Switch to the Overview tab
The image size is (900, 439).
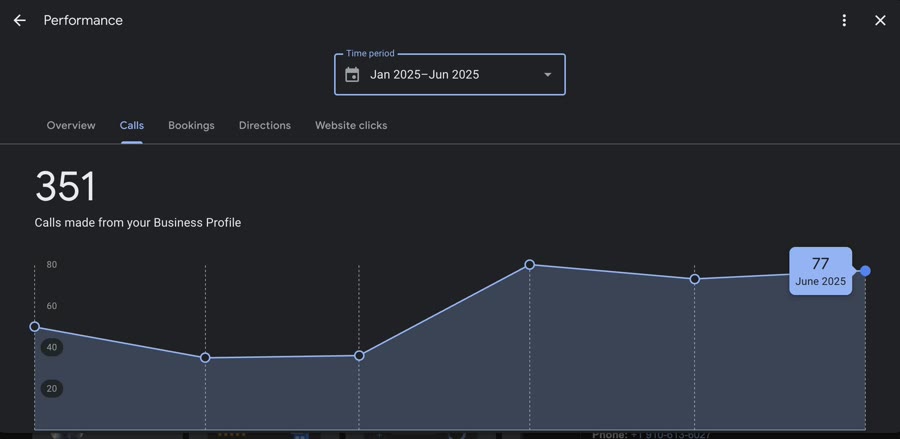71,125
